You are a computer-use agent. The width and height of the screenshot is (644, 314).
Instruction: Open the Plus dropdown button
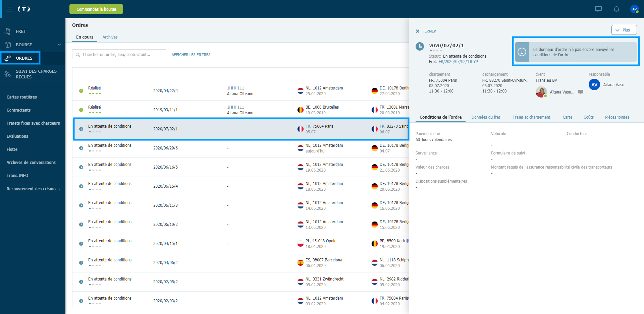[624, 30]
